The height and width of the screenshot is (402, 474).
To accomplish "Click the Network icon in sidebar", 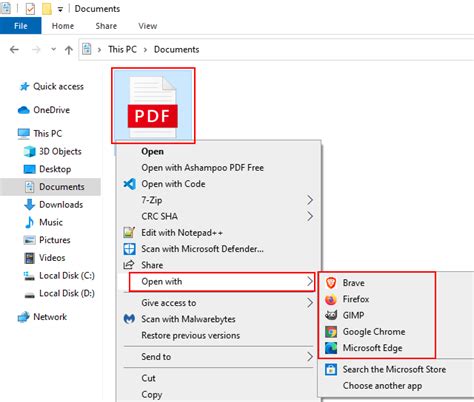I will [23, 317].
